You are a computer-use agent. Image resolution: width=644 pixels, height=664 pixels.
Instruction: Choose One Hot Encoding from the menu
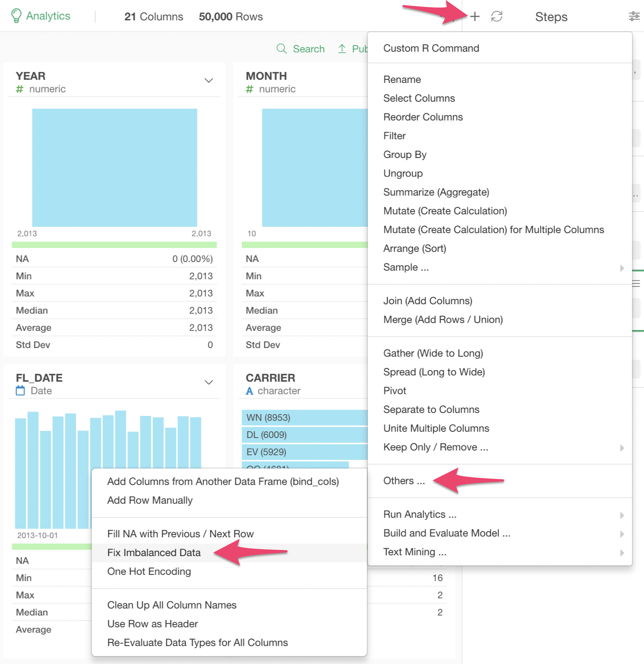point(149,572)
